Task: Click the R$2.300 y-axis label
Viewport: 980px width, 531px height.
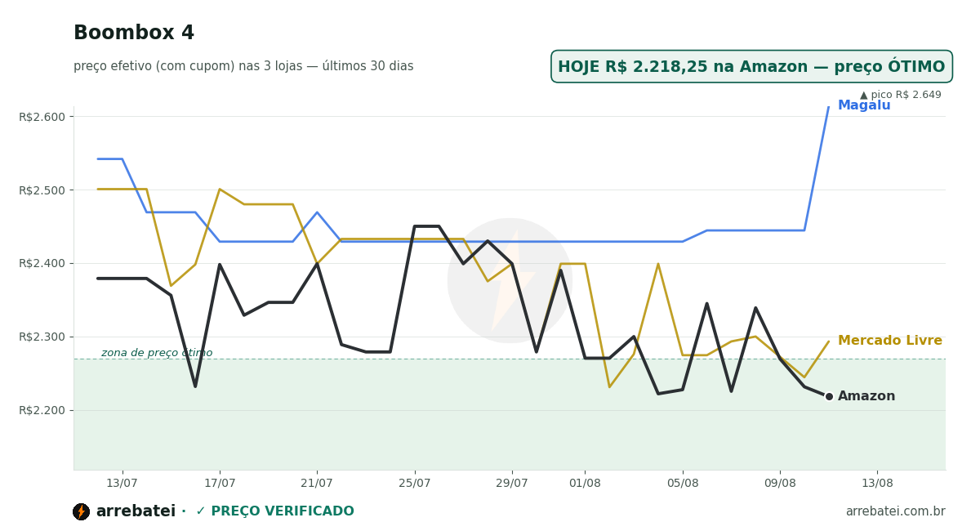Action: 42,337
